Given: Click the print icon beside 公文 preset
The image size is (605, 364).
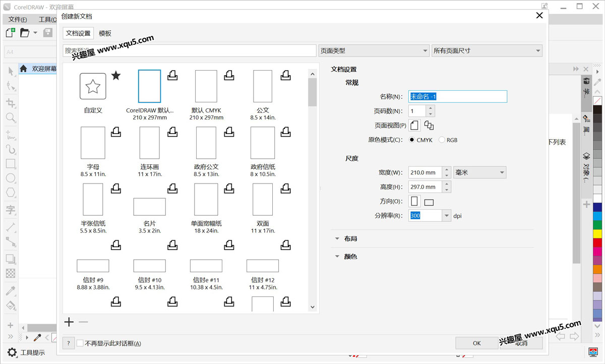Looking at the screenshot, I should click(285, 75).
